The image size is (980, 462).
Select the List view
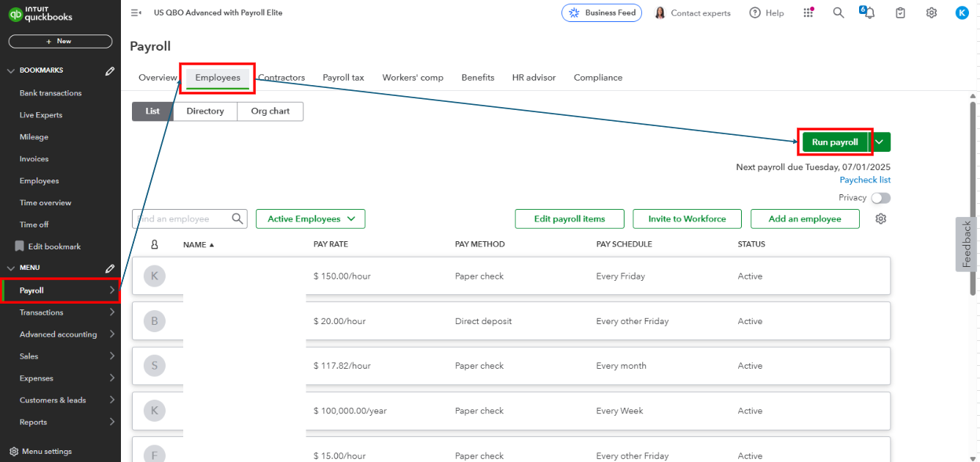[152, 111]
